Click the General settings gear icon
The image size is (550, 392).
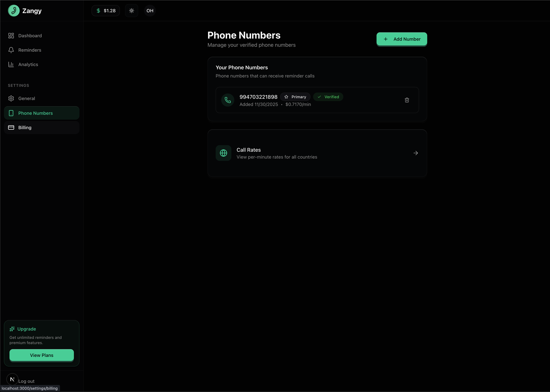(11, 98)
